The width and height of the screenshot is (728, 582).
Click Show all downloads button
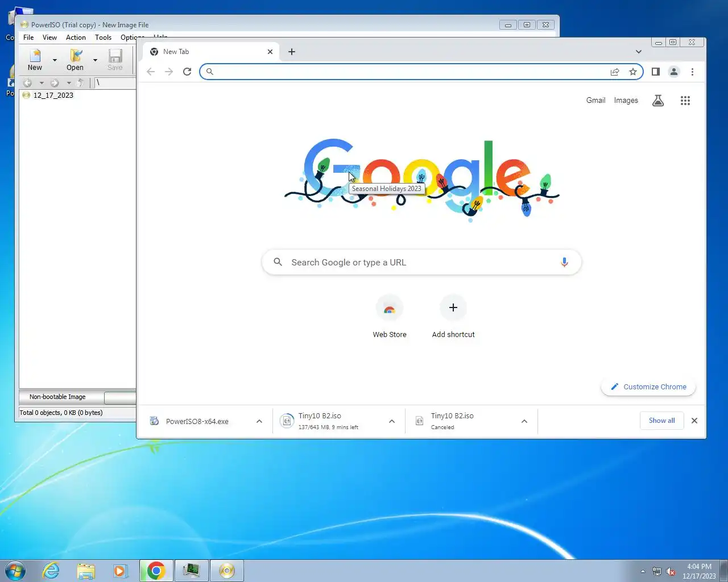662,421
